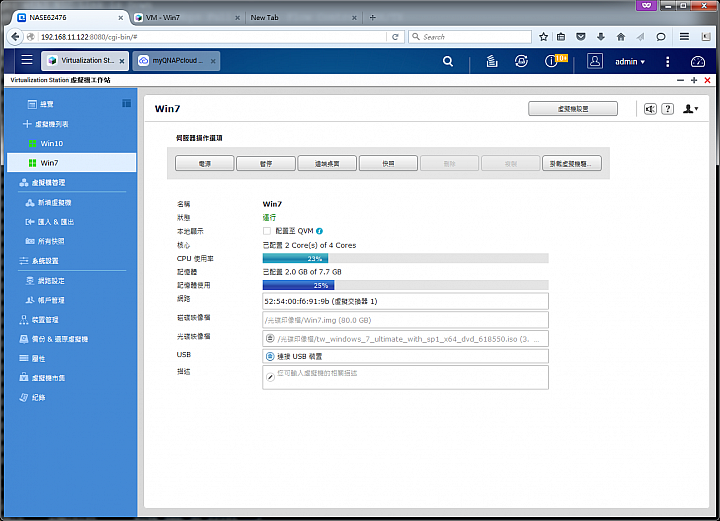This screenshot has height=521, width=720.
Task: Click the 快照 snapshot button
Action: 388,163
